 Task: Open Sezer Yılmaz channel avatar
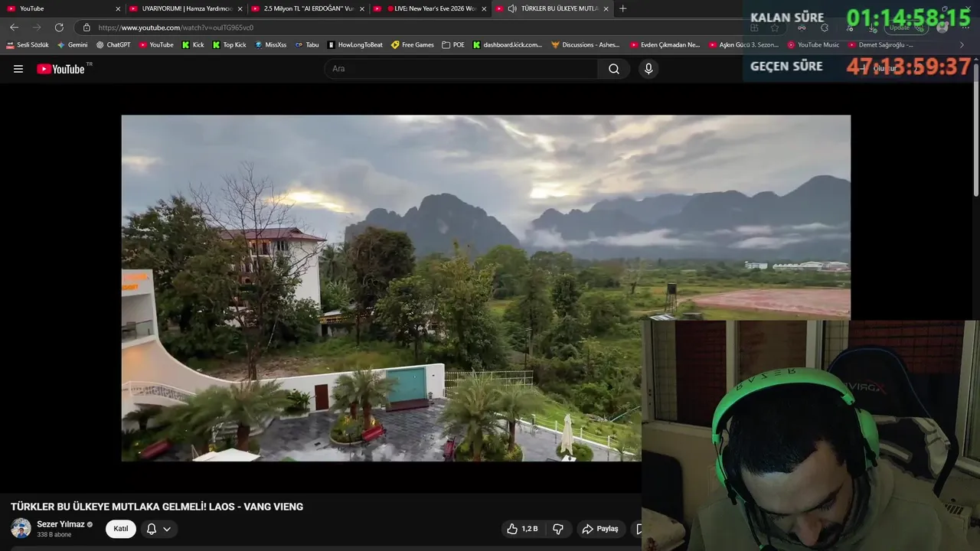tap(21, 528)
